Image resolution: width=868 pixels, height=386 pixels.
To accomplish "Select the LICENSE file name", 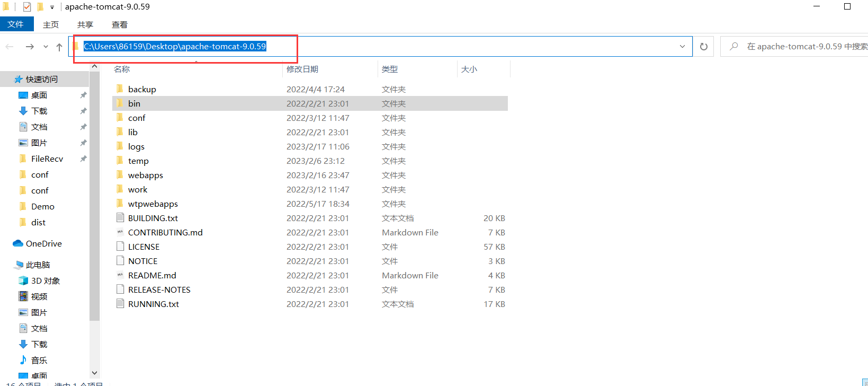I will point(144,247).
